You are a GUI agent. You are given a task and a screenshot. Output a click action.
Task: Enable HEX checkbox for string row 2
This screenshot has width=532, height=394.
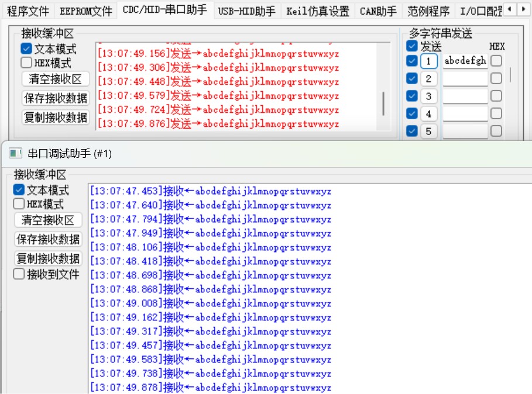[496, 78]
